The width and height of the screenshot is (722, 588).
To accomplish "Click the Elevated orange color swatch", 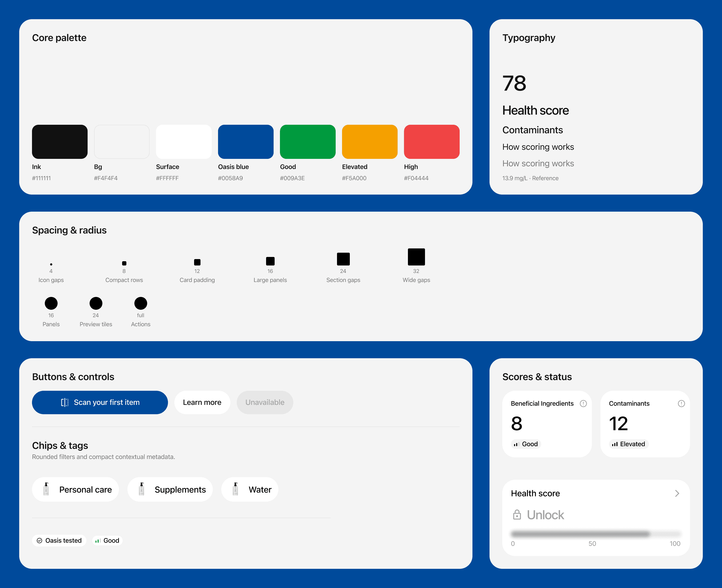I will (370, 142).
